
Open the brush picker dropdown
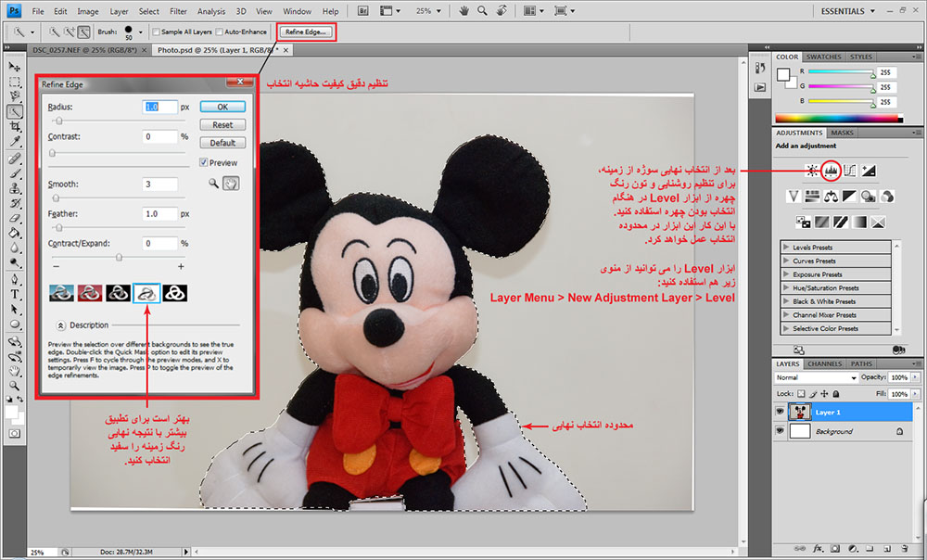[140, 32]
